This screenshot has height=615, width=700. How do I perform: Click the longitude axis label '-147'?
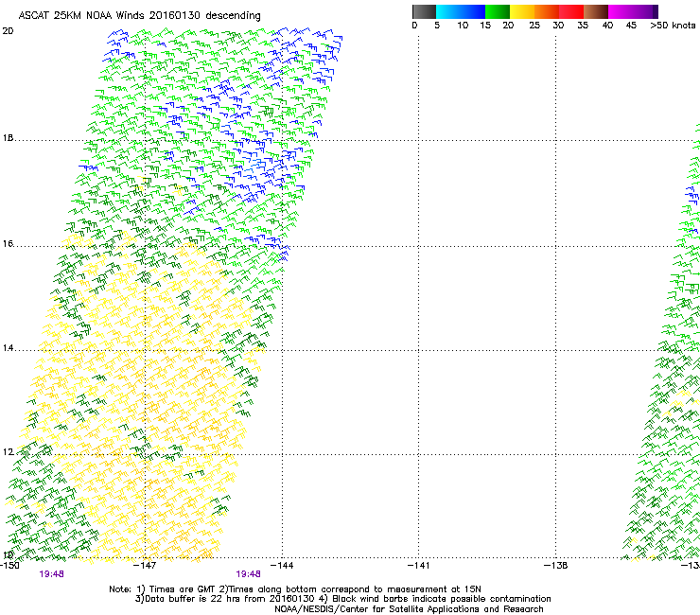[x=146, y=566]
